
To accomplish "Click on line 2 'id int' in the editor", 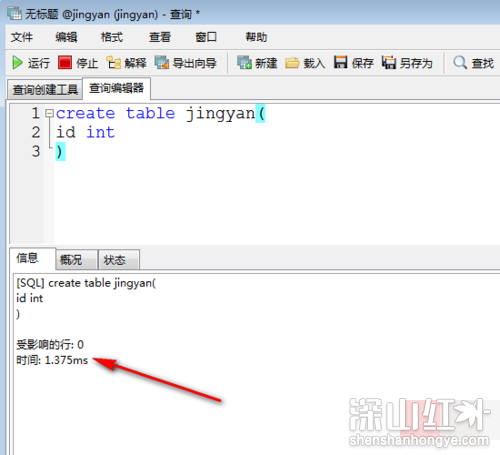I will (x=85, y=132).
